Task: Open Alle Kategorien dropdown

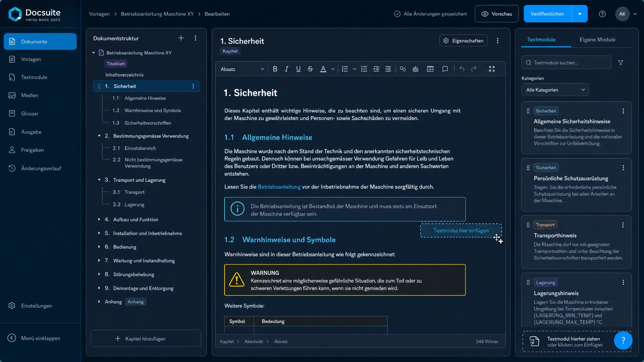Action: pyautogui.click(x=555, y=90)
